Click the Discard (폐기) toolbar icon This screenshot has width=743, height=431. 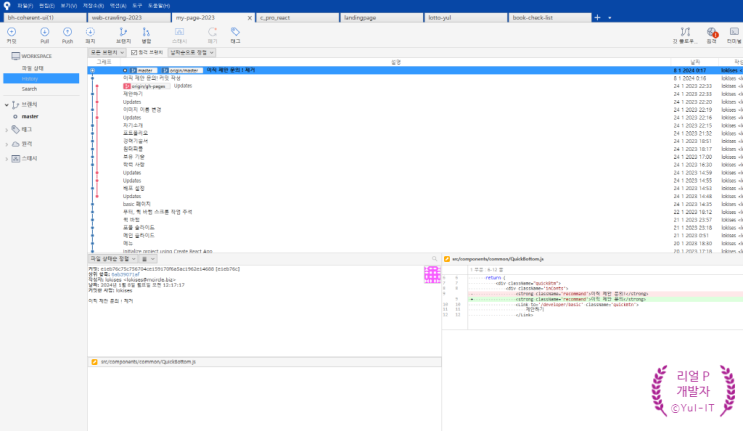point(212,32)
